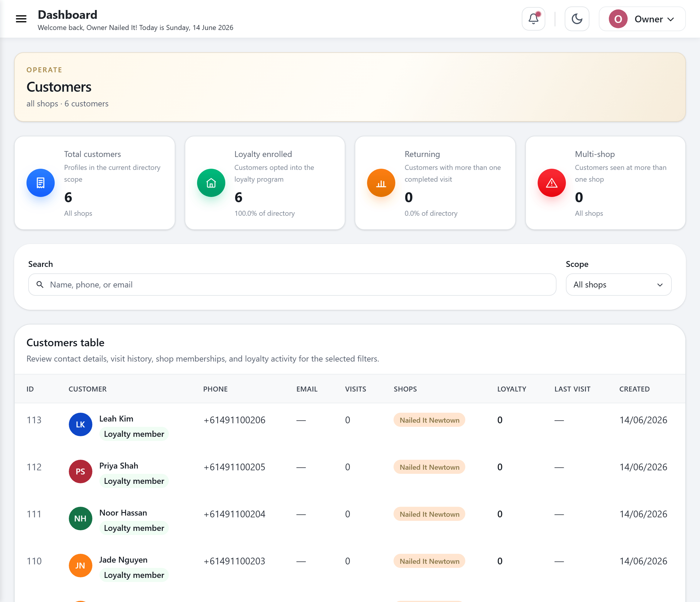Click the JN avatar for Jade Nguyen

(80, 566)
